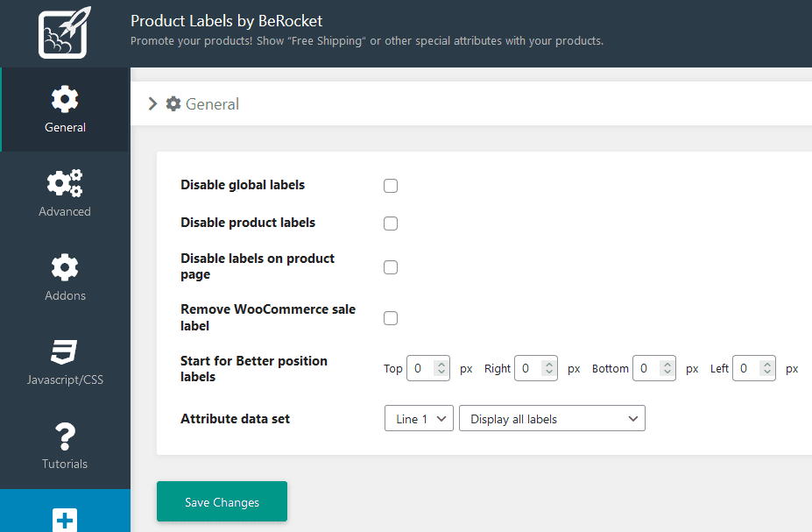This screenshot has width=812, height=532.
Task: Decrease the Bottom position value spinner
Action: click(x=667, y=372)
